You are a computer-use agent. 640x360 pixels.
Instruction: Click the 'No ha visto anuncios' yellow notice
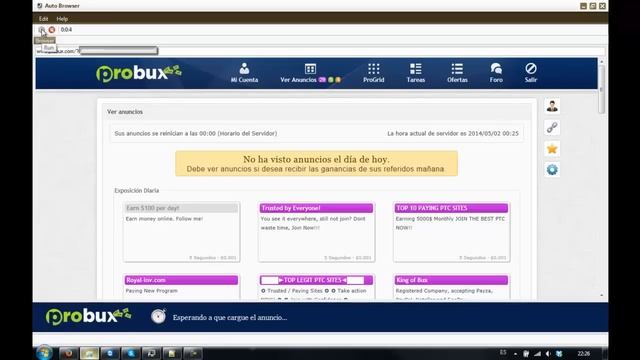316,164
